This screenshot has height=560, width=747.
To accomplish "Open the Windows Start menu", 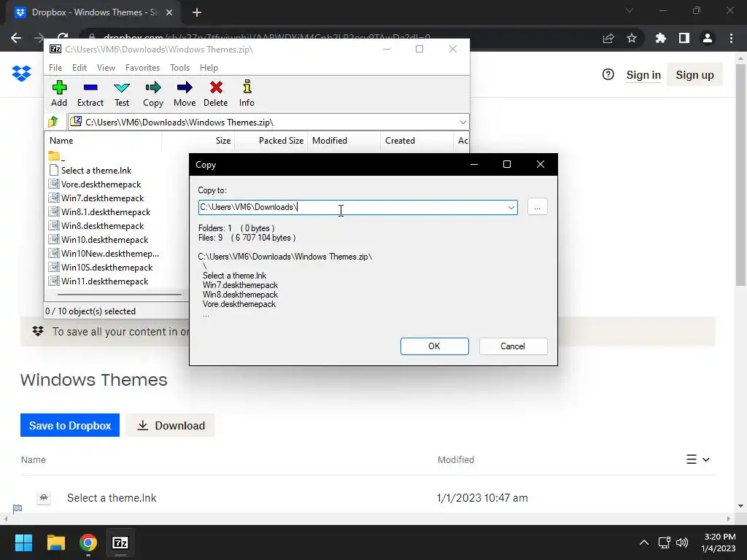I will pyautogui.click(x=23, y=542).
